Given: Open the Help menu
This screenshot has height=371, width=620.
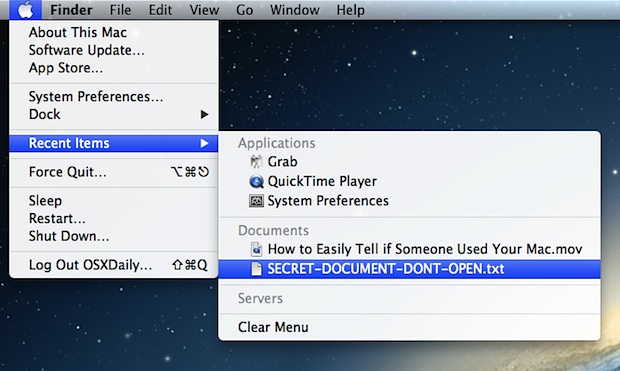Looking at the screenshot, I should [x=350, y=10].
